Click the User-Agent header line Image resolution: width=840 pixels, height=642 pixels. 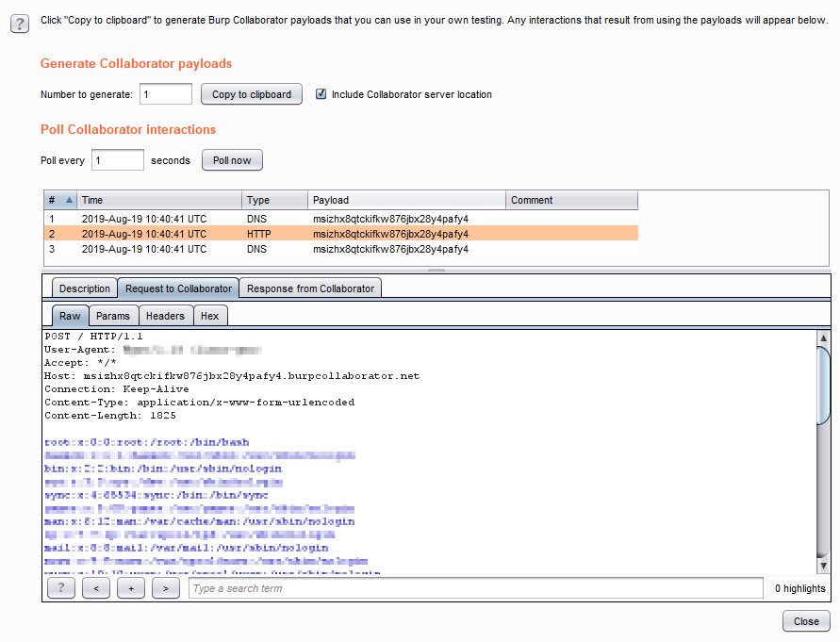pyautogui.click(x=154, y=350)
